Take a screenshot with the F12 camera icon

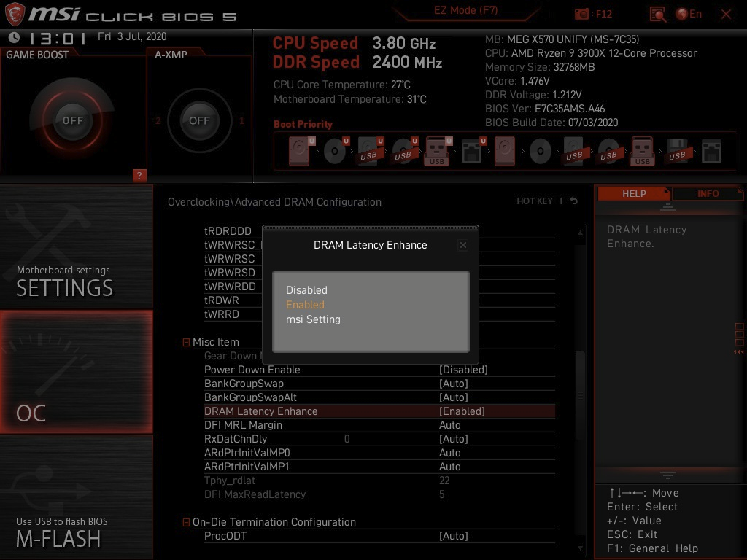tap(581, 15)
